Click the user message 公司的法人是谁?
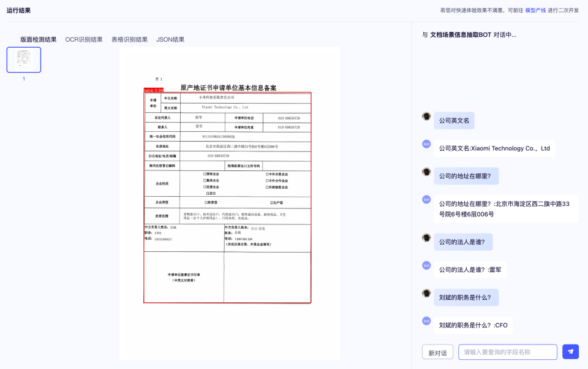588x369 pixels. (x=463, y=242)
